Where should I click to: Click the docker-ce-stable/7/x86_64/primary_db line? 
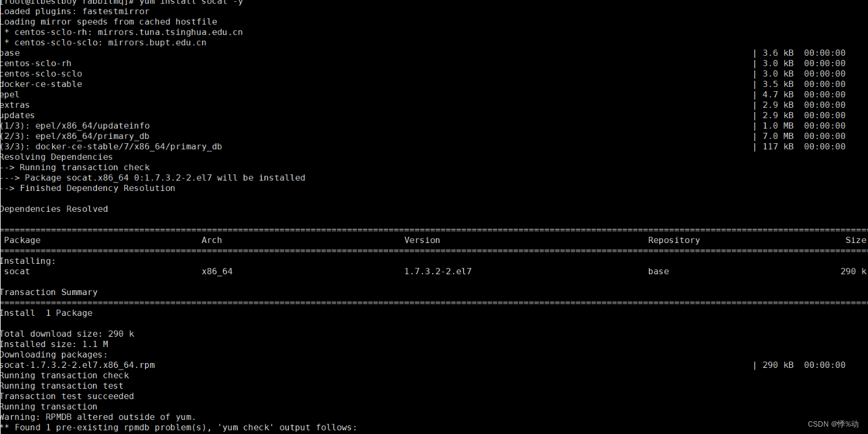pos(422,146)
